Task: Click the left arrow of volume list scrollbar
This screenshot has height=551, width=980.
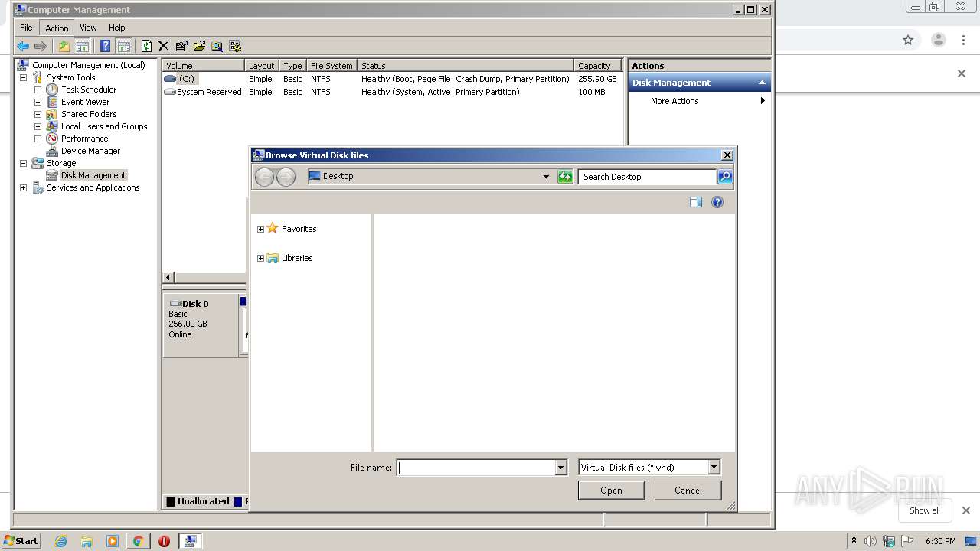Action: pyautogui.click(x=168, y=278)
